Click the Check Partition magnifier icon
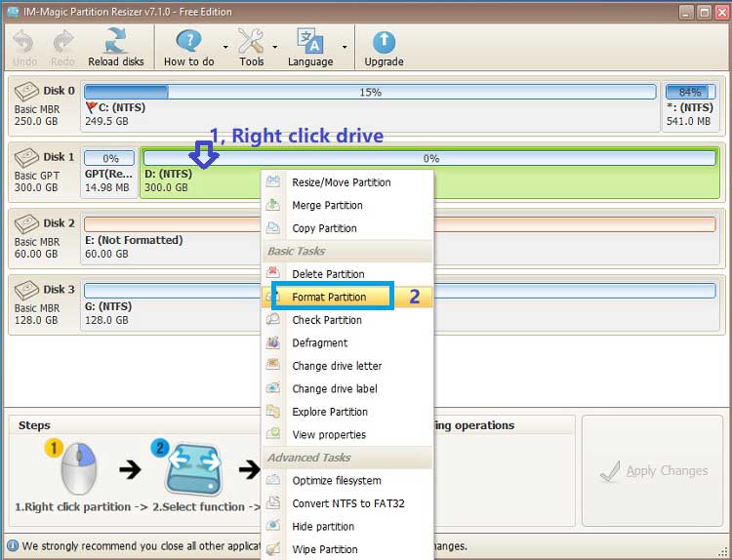732x560 pixels. point(273,319)
